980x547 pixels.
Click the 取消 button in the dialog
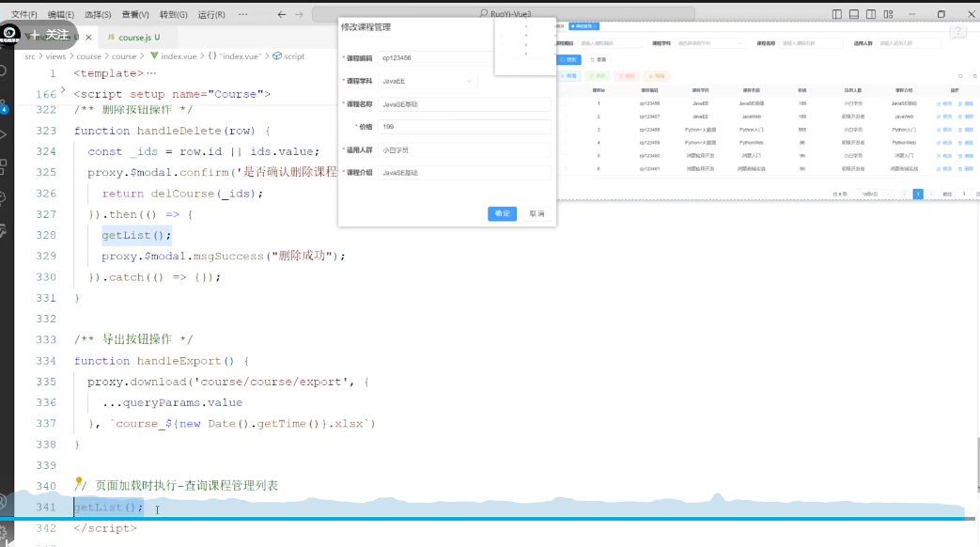click(537, 213)
